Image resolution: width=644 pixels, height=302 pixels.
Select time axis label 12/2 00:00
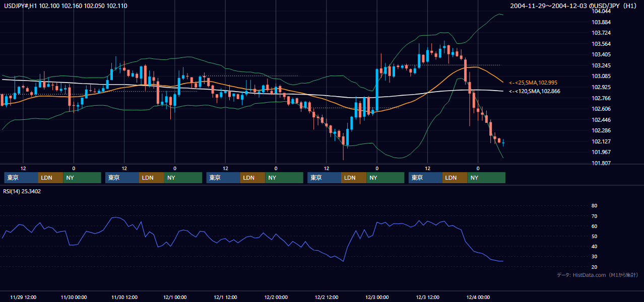click(x=276, y=297)
